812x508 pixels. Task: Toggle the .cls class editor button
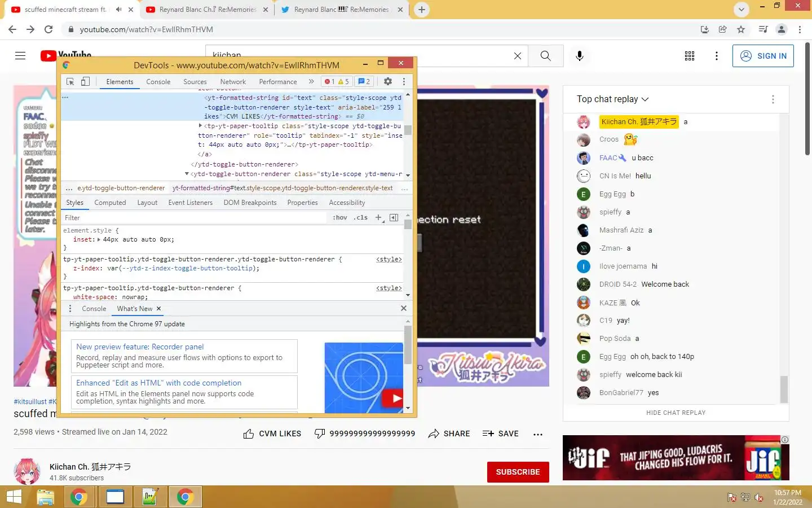pos(360,218)
